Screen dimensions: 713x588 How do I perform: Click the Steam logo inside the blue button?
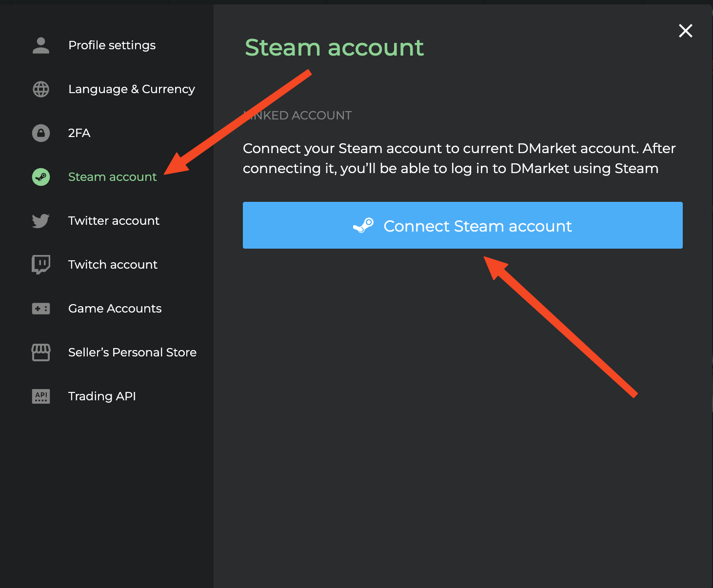363,226
